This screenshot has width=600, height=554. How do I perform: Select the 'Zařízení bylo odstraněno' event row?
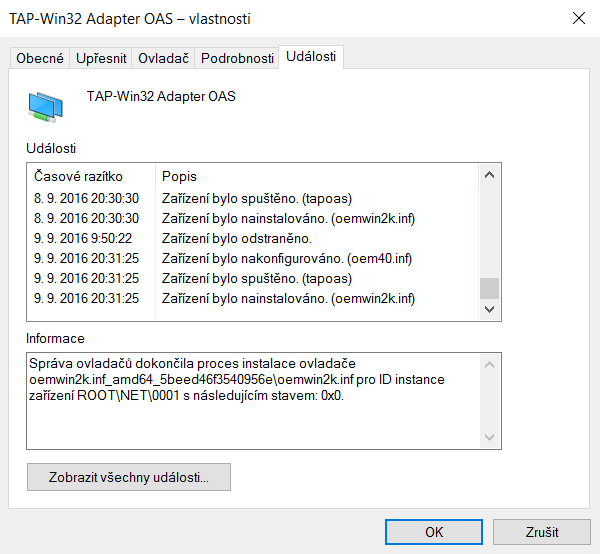237,238
